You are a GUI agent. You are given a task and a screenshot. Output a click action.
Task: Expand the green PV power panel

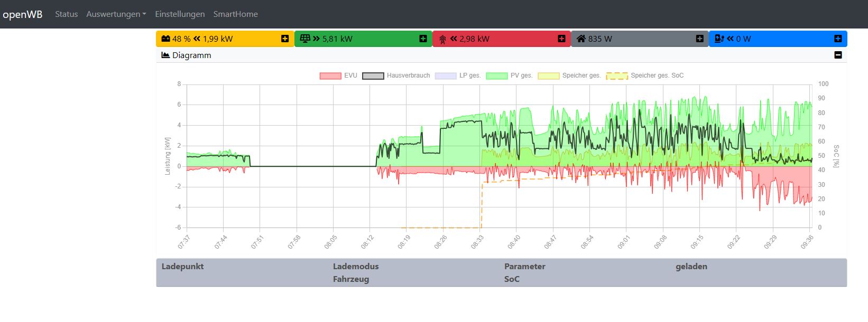pos(423,39)
